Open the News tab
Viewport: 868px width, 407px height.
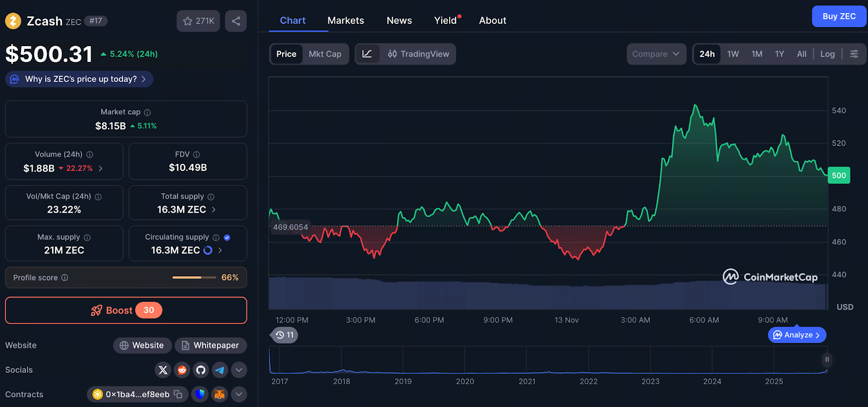coord(399,21)
